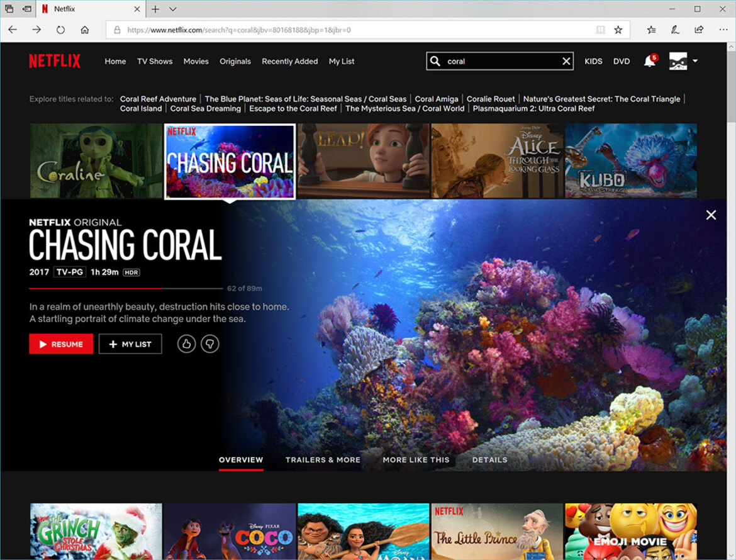Close the Chasing Coral details panel
The height and width of the screenshot is (560, 736).
pos(711,215)
